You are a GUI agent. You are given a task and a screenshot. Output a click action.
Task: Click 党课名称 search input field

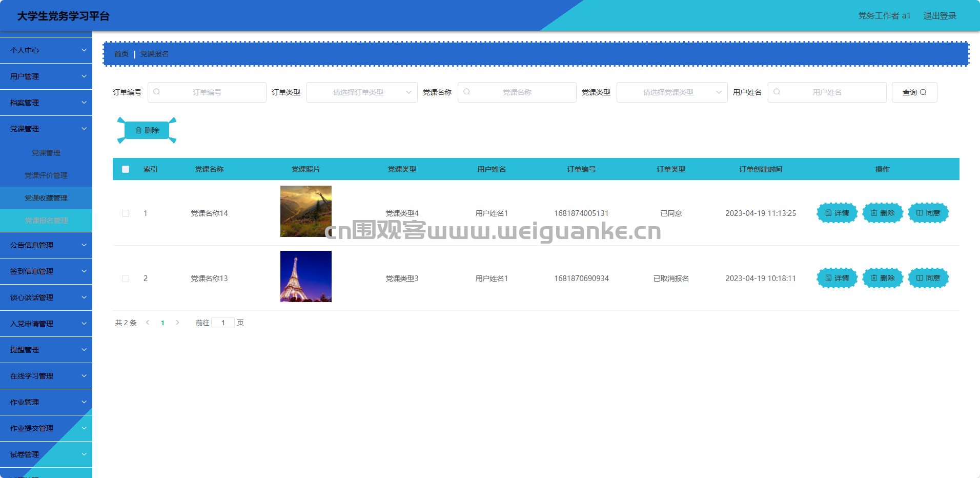click(517, 92)
